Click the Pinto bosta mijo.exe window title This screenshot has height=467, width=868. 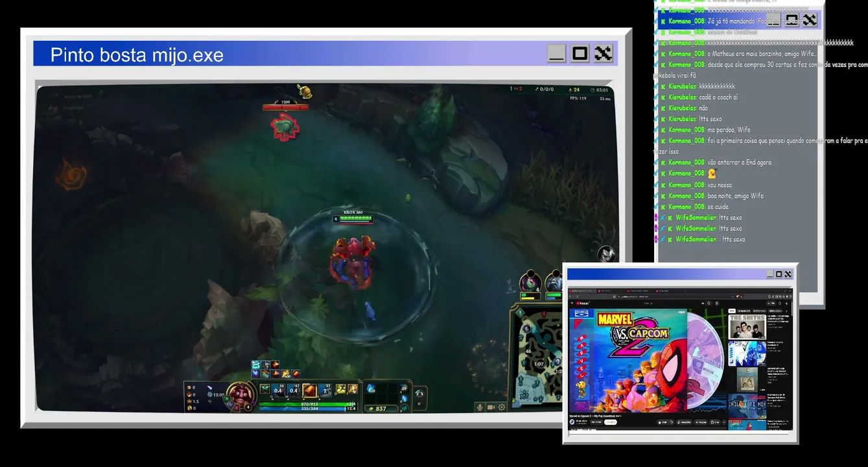pyautogui.click(x=137, y=55)
